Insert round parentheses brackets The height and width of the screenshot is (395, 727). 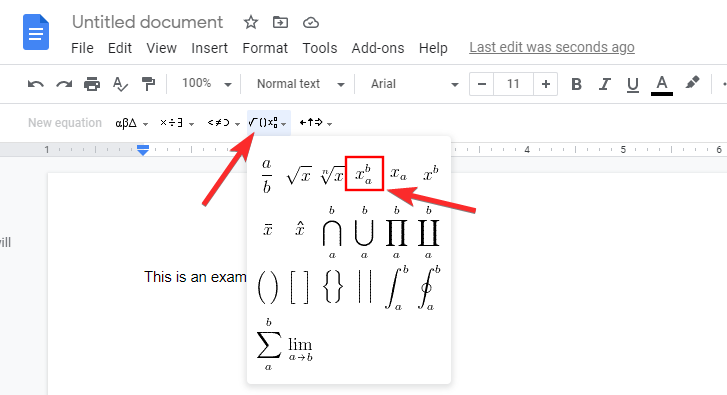coord(268,287)
